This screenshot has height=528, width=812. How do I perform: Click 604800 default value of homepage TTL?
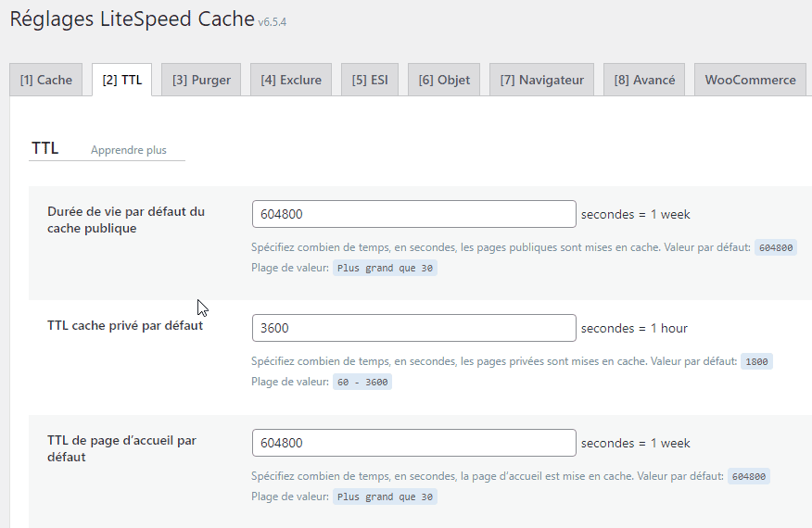pyautogui.click(x=748, y=476)
